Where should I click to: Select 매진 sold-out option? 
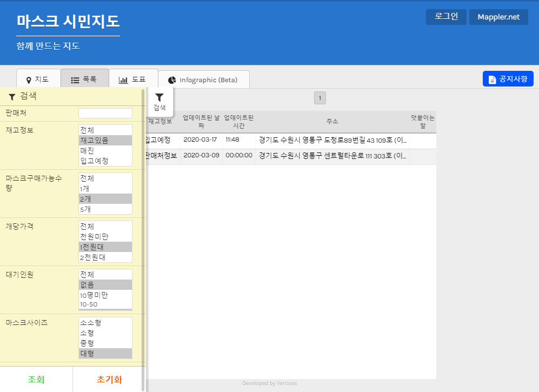point(105,151)
